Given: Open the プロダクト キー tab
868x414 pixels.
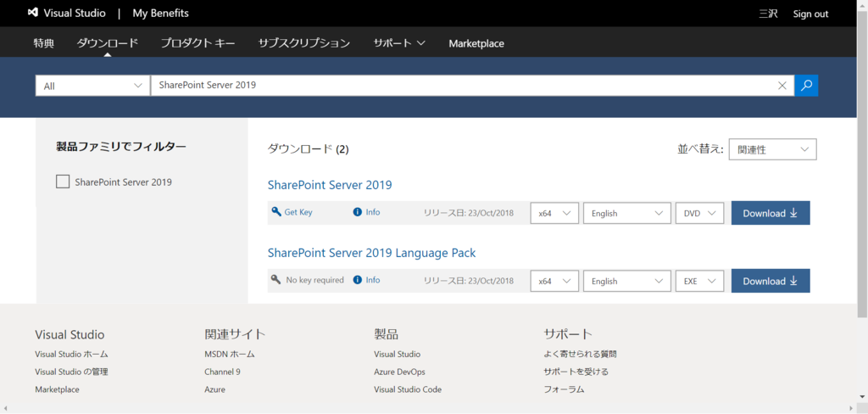Looking at the screenshot, I should pos(198,43).
